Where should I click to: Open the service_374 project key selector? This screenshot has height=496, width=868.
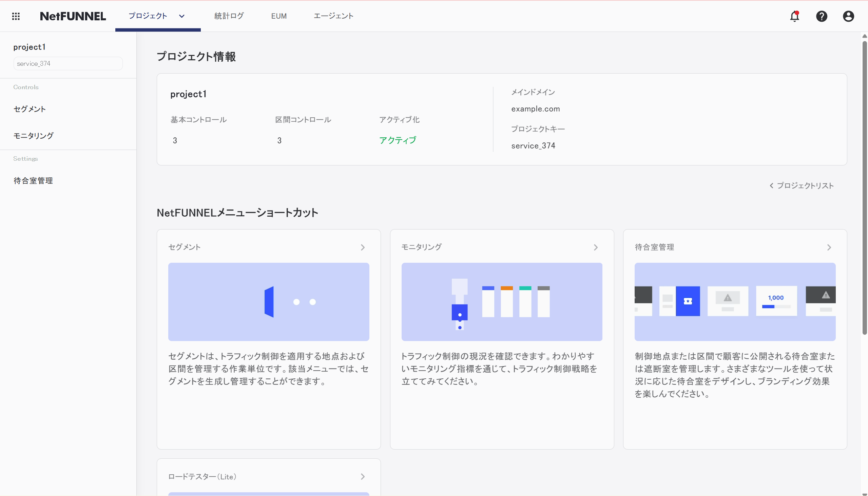[68, 64]
